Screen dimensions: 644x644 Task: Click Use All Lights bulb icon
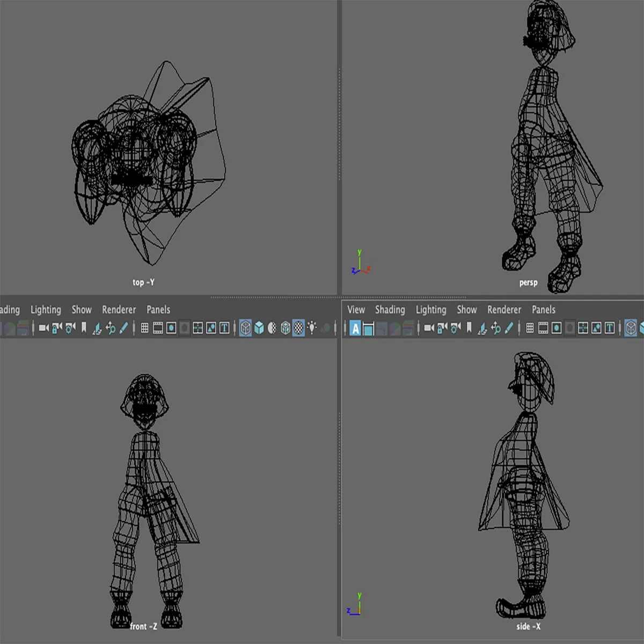312,327
